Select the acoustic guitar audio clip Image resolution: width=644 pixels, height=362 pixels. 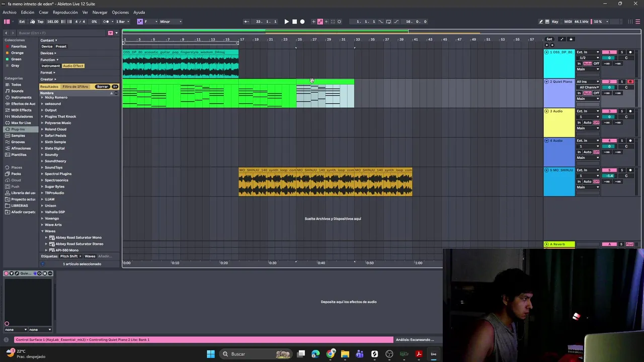(181, 64)
